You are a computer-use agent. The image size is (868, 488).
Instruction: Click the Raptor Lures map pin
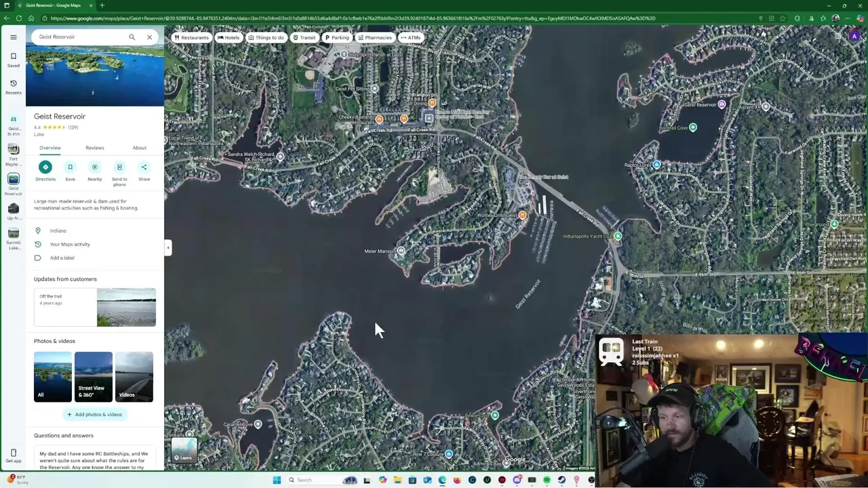(656, 165)
